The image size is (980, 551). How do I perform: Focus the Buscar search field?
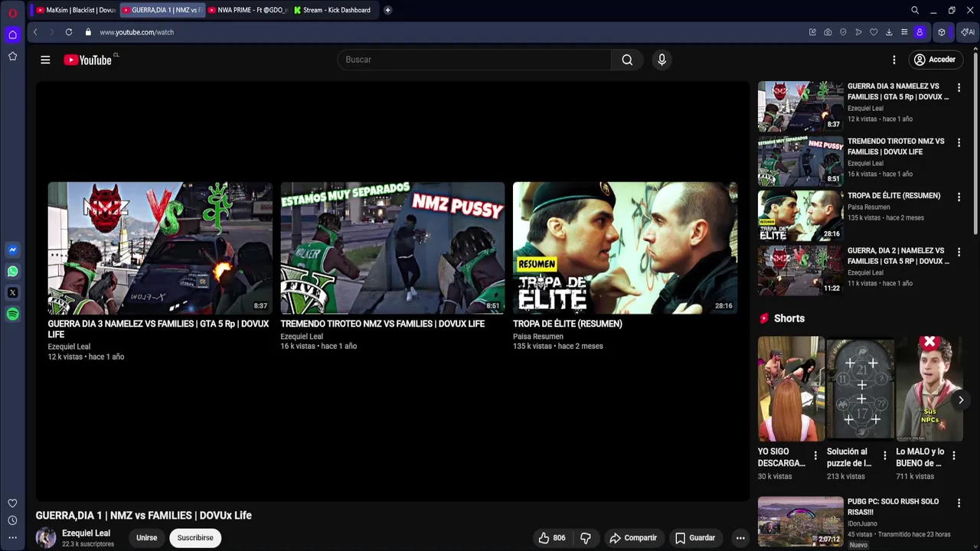[475, 60]
